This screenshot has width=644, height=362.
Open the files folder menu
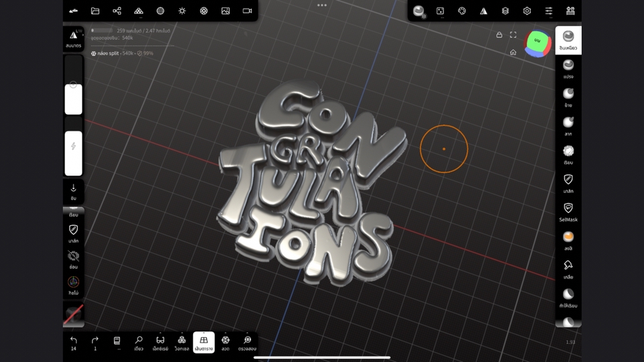[95, 11]
